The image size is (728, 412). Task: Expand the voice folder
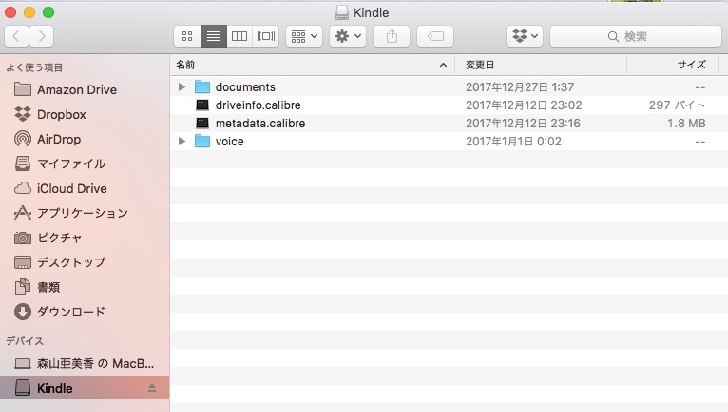pos(182,141)
